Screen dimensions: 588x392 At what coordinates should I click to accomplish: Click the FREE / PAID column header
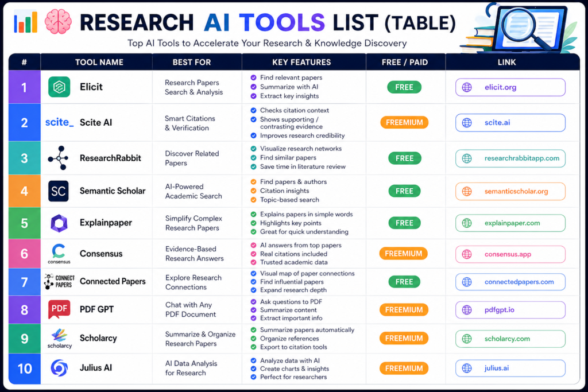tap(405, 62)
